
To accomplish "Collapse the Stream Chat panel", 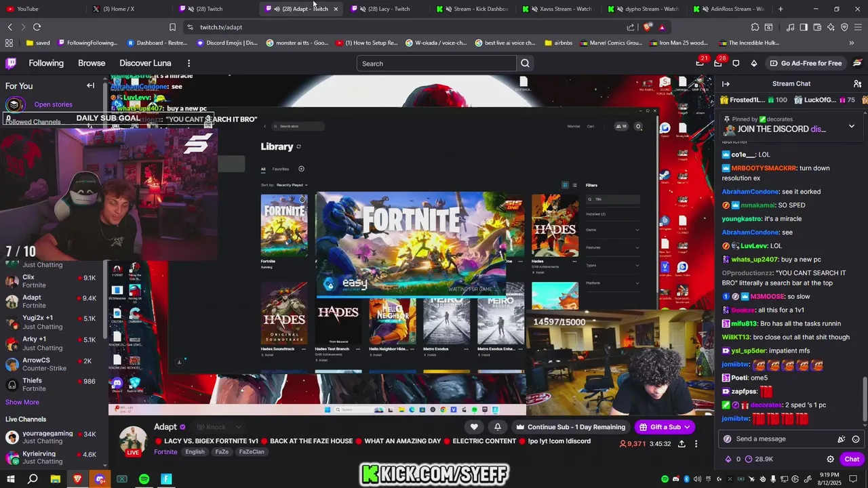I will (x=726, y=83).
